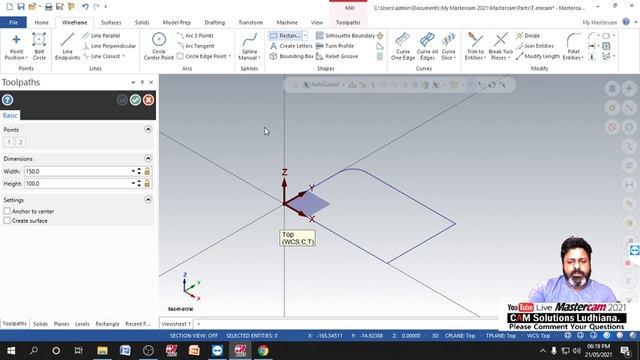
Task: Click the Divide tool
Action: tap(527, 36)
